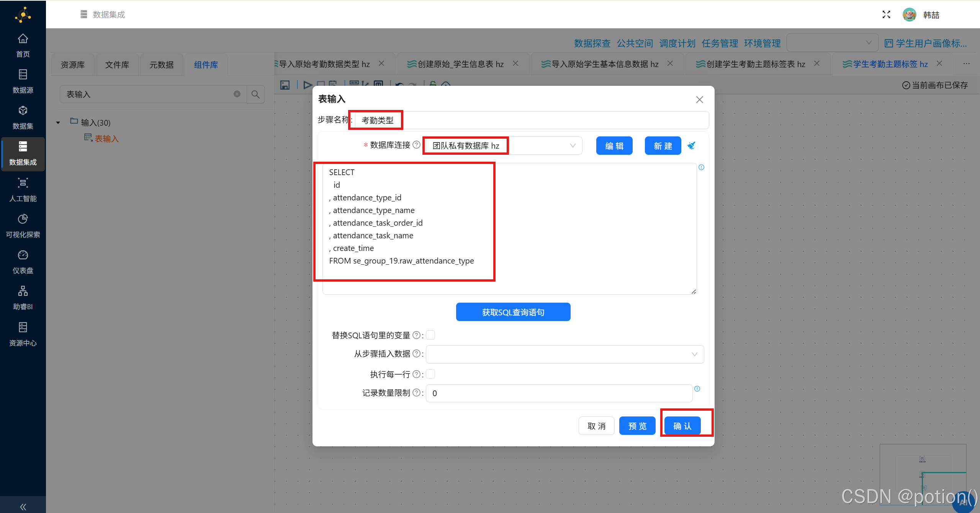Collapse the 输入(30) tree node
This screenshot has width=980, height=513.
pyautogui.click(x=58, y=123)
